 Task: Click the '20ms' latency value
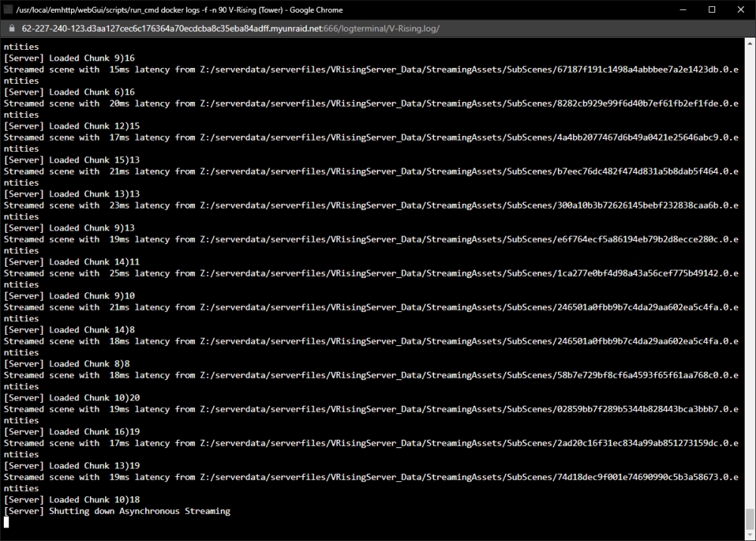(119, 103)
